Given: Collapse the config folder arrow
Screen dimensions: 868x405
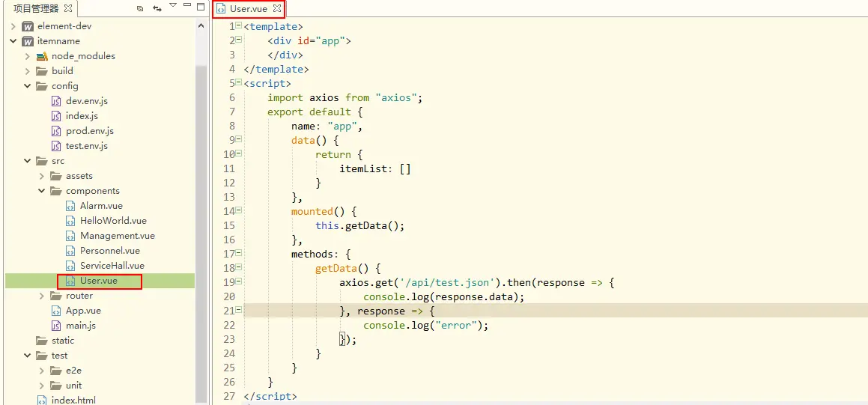Looking at the screenshot, I should point(27,86).
